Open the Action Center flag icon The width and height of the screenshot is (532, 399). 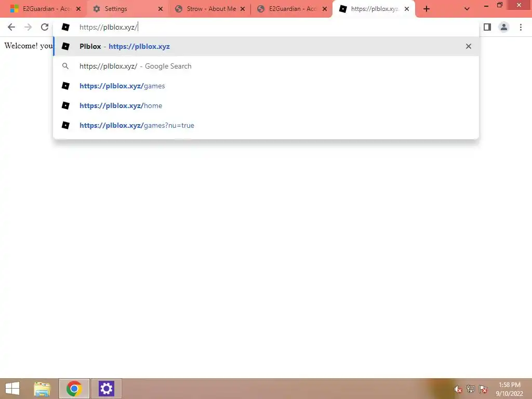tap(483, 389)
